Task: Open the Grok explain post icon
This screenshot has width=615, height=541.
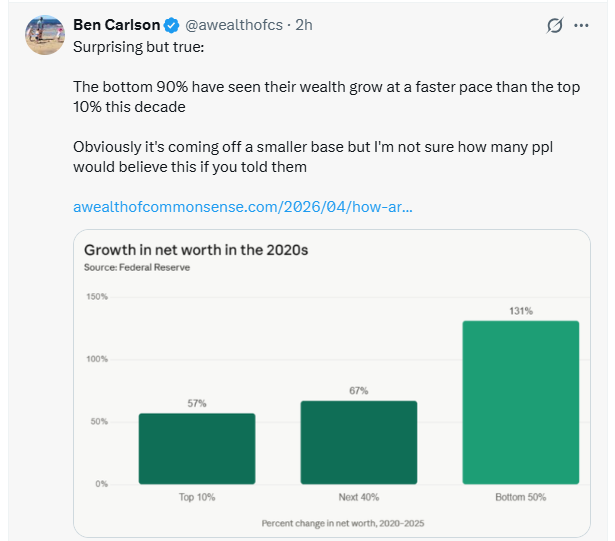Action: click(x=553, y=26)
